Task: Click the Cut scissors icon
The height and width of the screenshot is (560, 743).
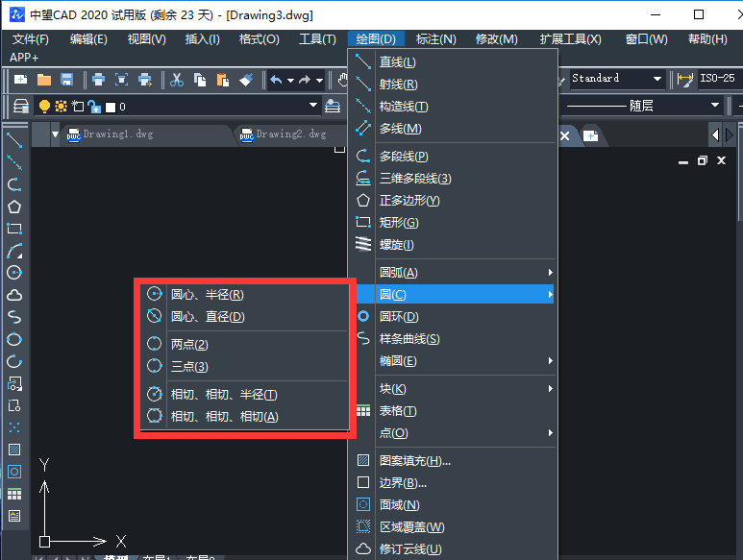Action: pos(177,79)
